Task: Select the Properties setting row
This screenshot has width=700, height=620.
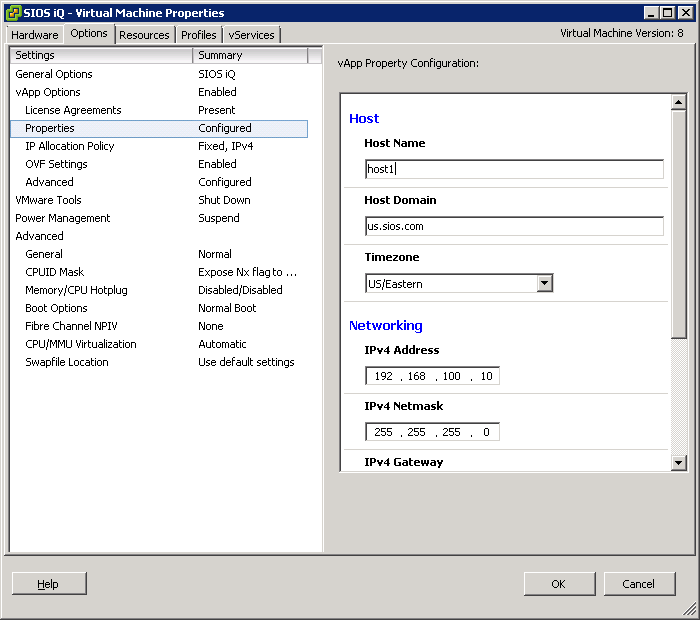Action: [159, 129]
